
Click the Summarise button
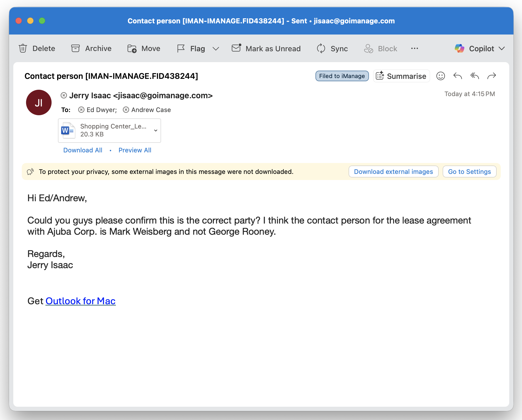point(401,76)
